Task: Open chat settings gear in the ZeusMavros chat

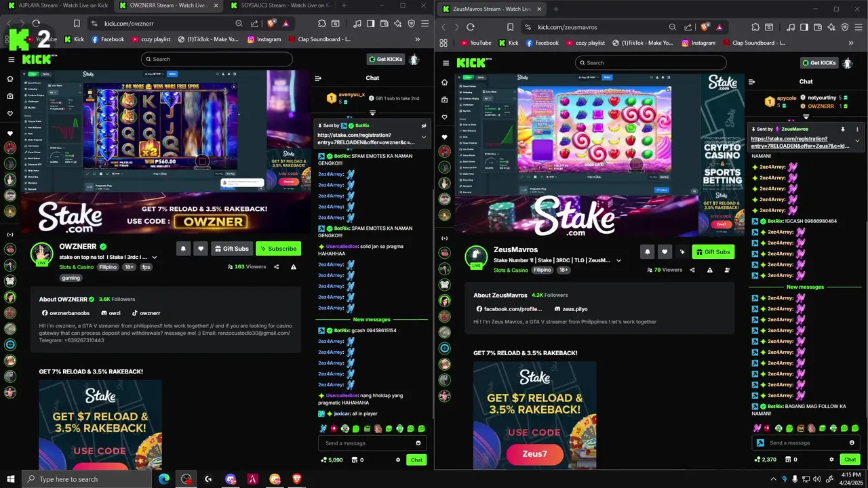Action: (831, 460)
